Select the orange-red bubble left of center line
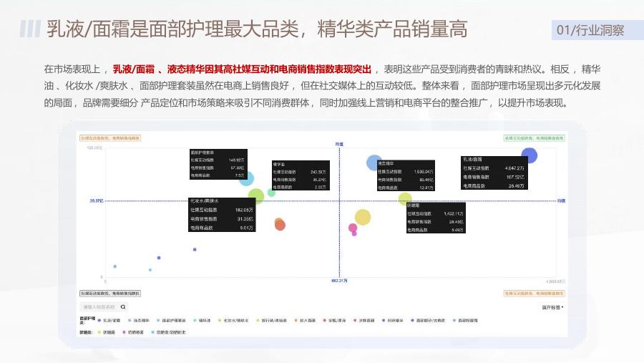Image resolution: width=644 pixels, height=363 pixels. point(280,225)
